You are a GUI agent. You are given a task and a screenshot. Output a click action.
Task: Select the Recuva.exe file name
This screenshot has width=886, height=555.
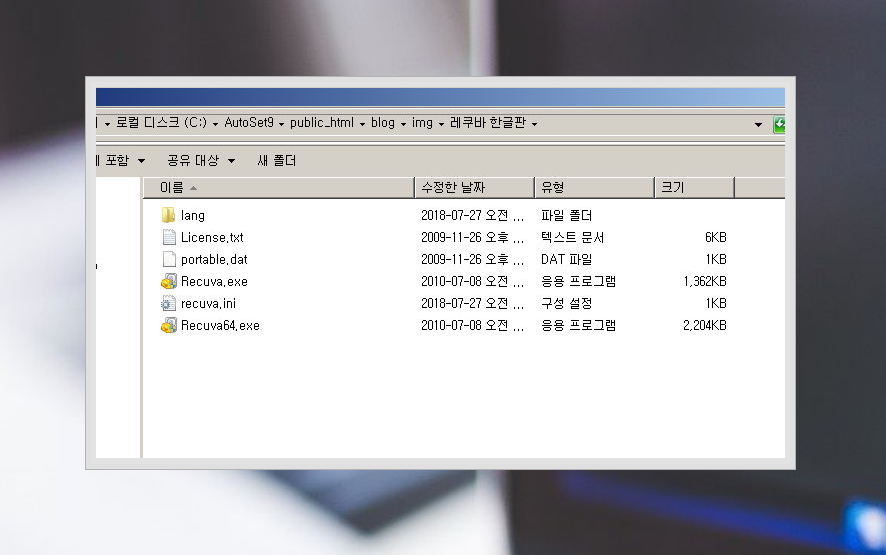(214, 281)
